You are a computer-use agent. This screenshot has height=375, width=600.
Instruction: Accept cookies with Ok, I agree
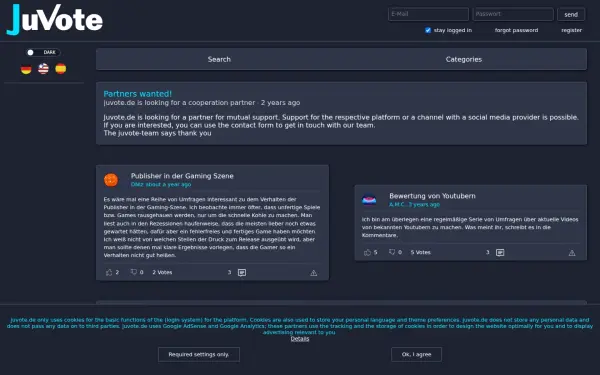click(416, 354)
